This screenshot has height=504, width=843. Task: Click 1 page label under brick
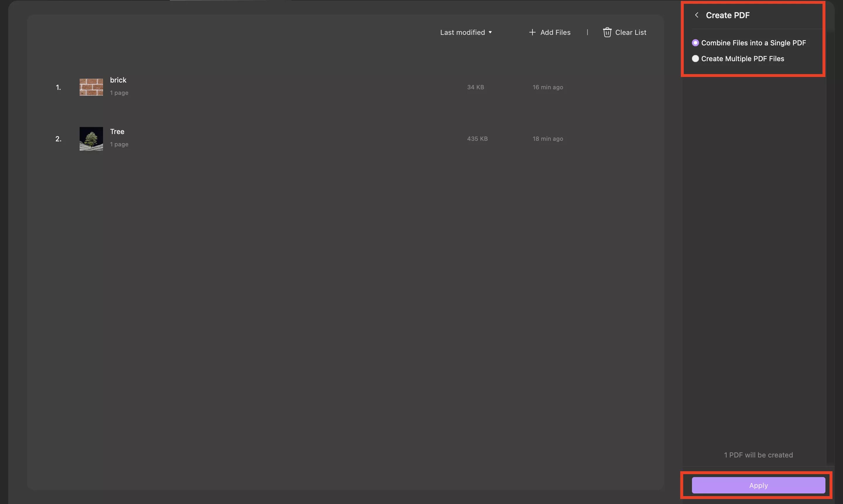pyautogui.click(x=119, y=93)
